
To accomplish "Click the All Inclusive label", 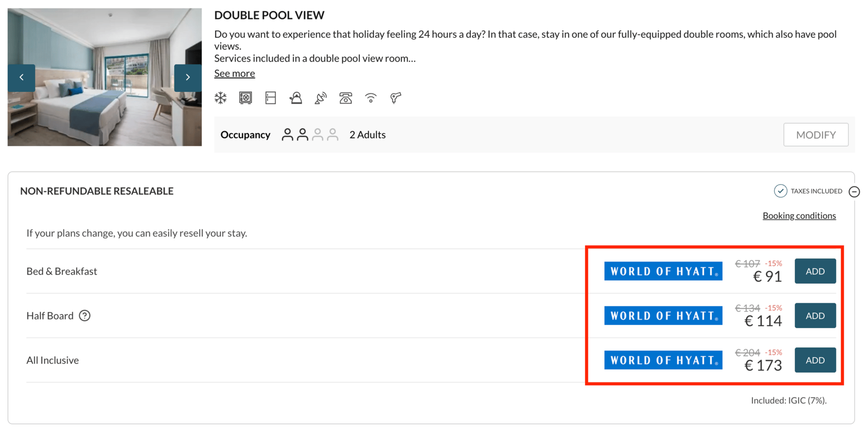I will pos(53,360).
